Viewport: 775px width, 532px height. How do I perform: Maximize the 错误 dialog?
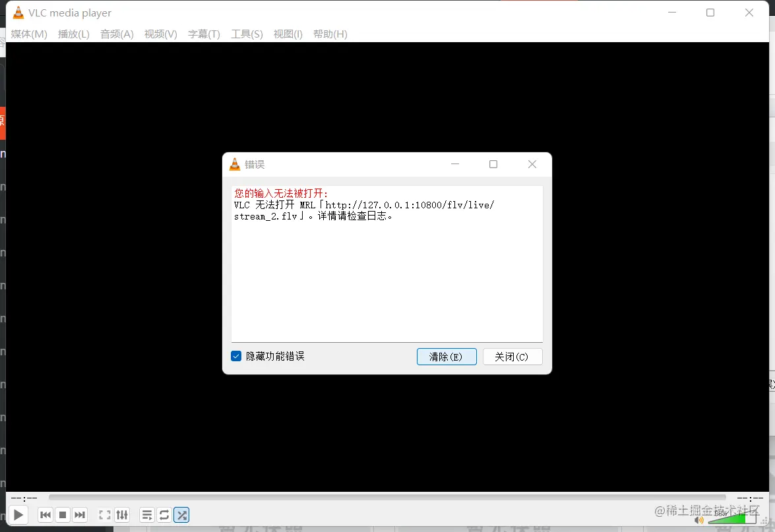493,164
